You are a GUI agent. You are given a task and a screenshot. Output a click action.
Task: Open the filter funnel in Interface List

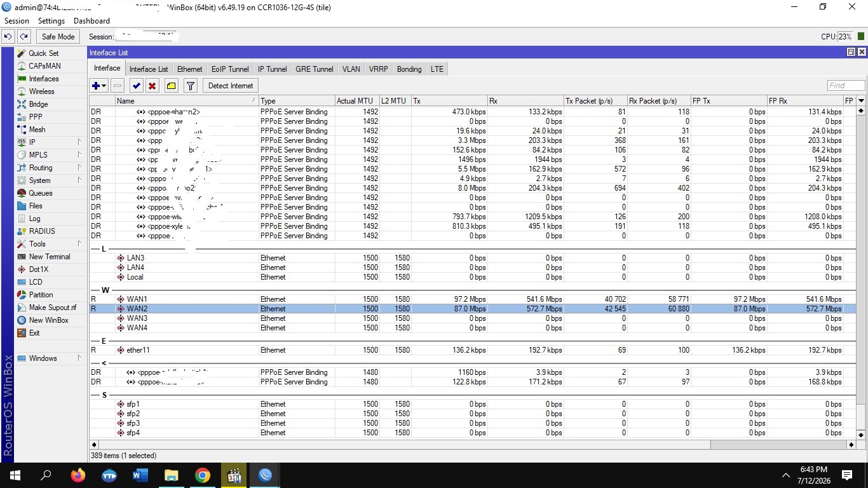[x=190, y=86]
